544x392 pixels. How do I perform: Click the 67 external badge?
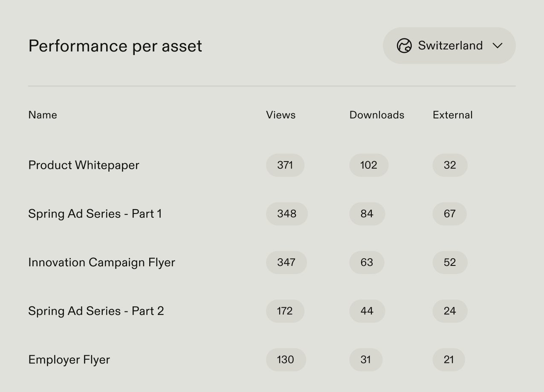tap(449, 214)
